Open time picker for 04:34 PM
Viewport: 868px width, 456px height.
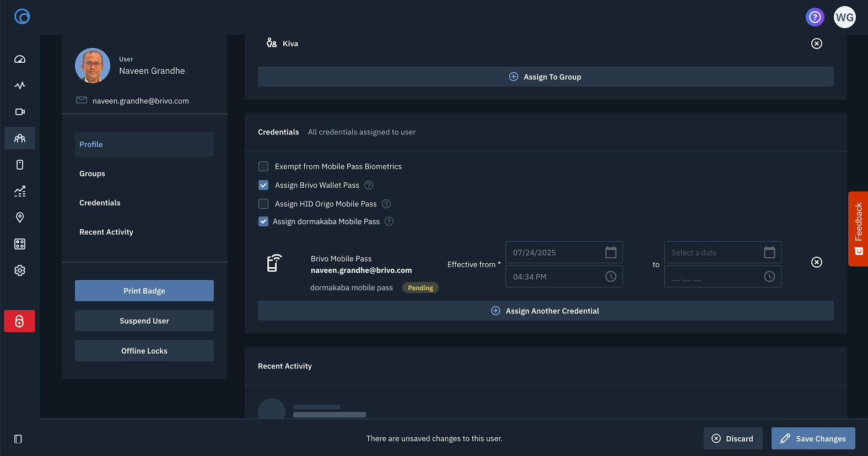pyautogui.click(x=611, y=276)
